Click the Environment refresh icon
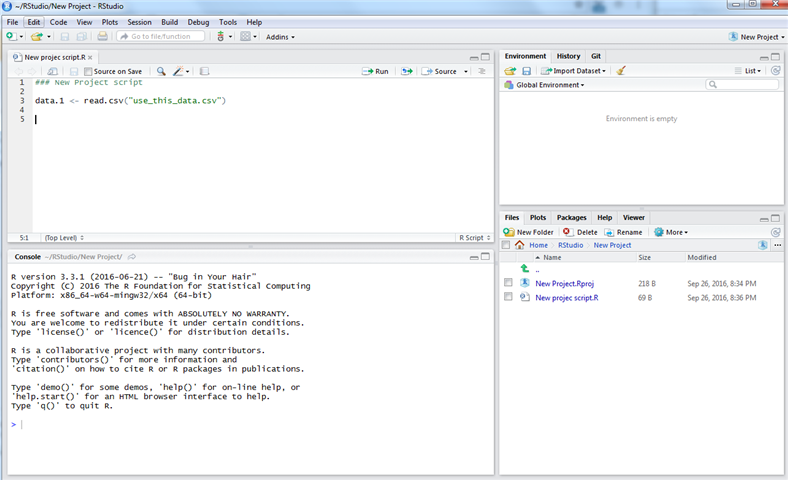This screenshot has height=480, width=788. click(x=775, y=71)
